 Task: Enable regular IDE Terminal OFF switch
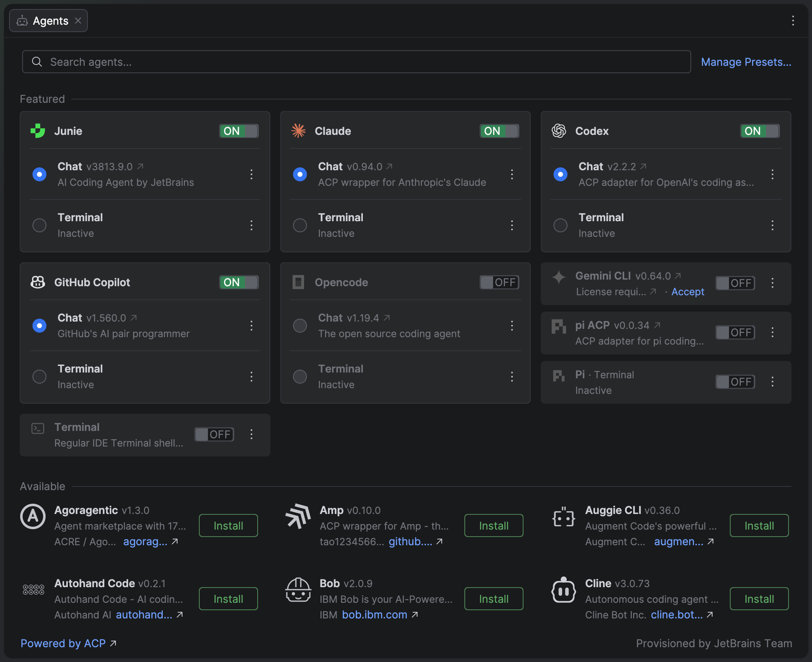pos(214,435)
